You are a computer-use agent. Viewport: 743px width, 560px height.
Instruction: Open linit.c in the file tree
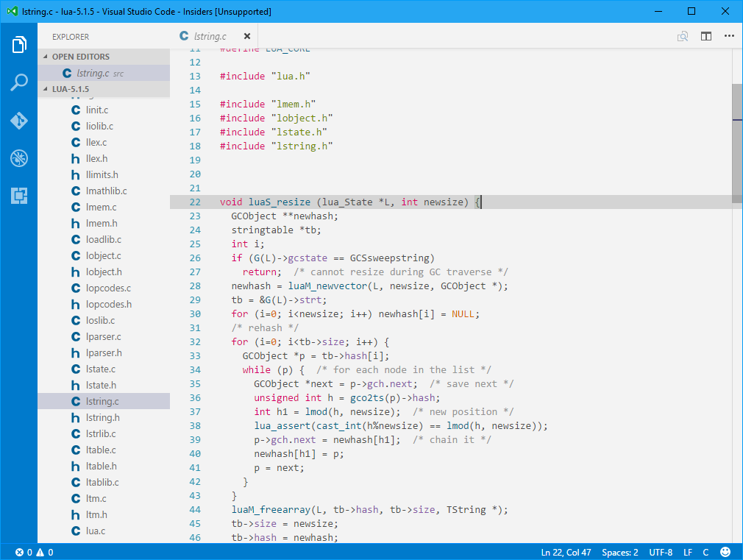click(104, 110)
